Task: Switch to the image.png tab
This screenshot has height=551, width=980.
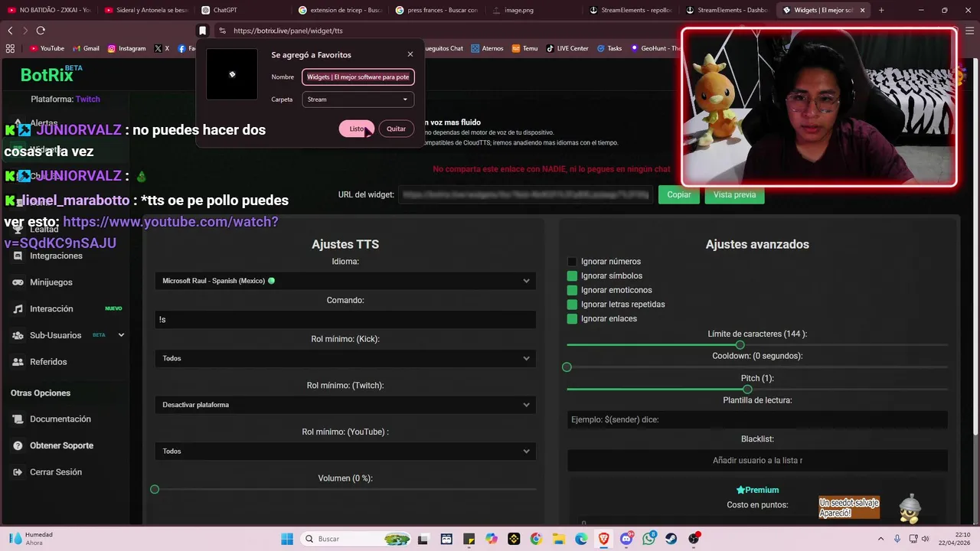Action: (x=534, y=10)
